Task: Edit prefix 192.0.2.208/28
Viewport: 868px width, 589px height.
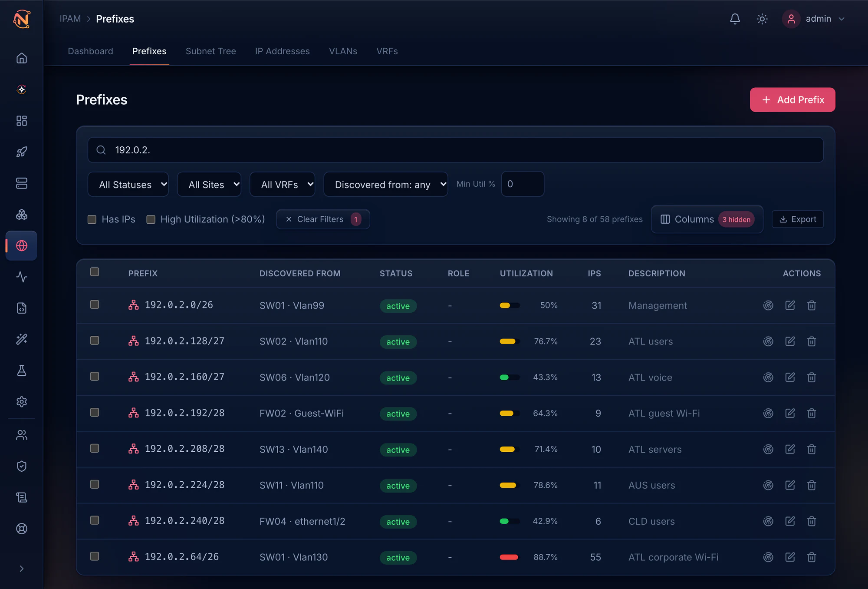Action: [x=790, y=449]
